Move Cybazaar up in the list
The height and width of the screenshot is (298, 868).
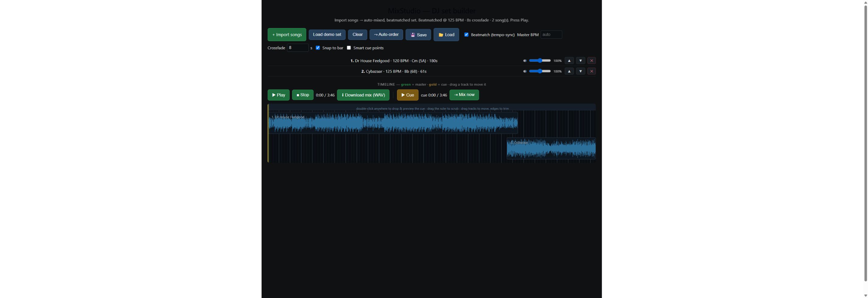569,71
